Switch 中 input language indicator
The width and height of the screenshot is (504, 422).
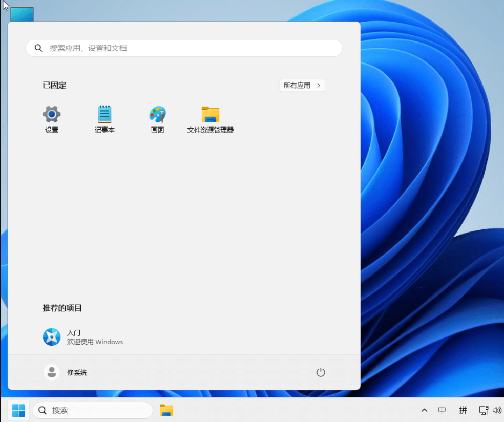(x=442, y=410)
